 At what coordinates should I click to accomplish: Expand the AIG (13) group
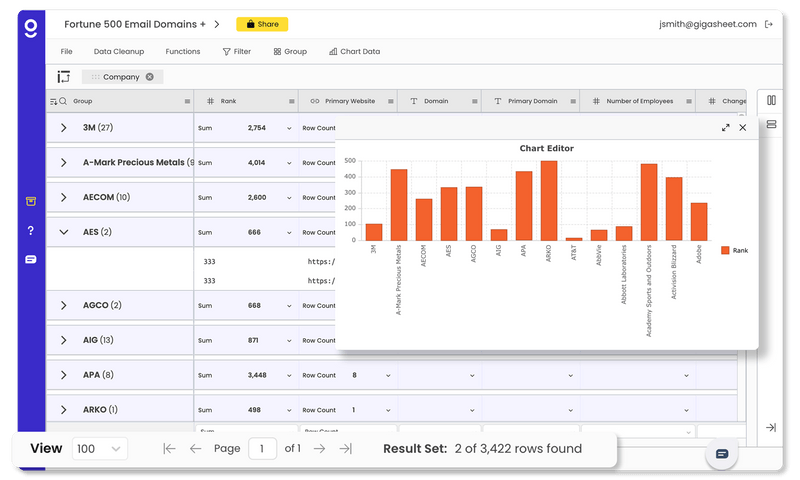point(63,340)
